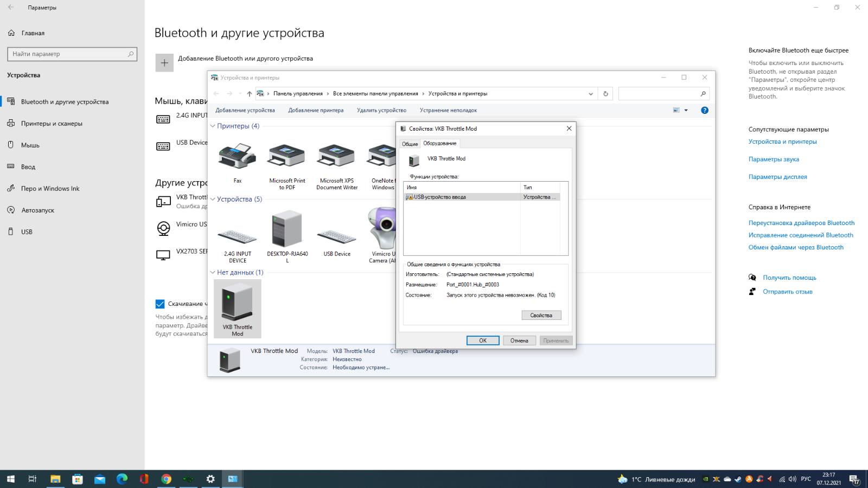Image resolution: width=868 pixels, height=488 pixels.
Task: Open Microsoft Office from the taskbar
Action: 144,479
